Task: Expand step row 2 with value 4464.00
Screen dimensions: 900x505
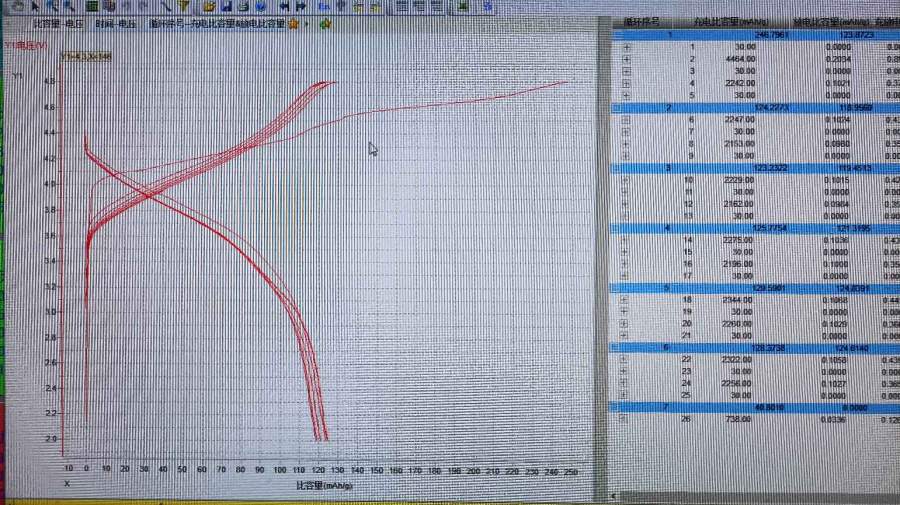Action: coord(627,60)
